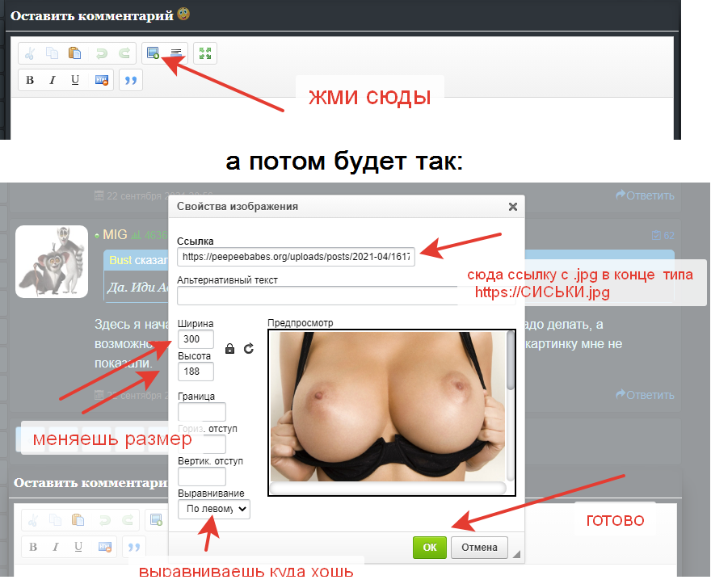Click the top Ответить reply link
This screenshot has width=711, height=588.
point(645,195)
